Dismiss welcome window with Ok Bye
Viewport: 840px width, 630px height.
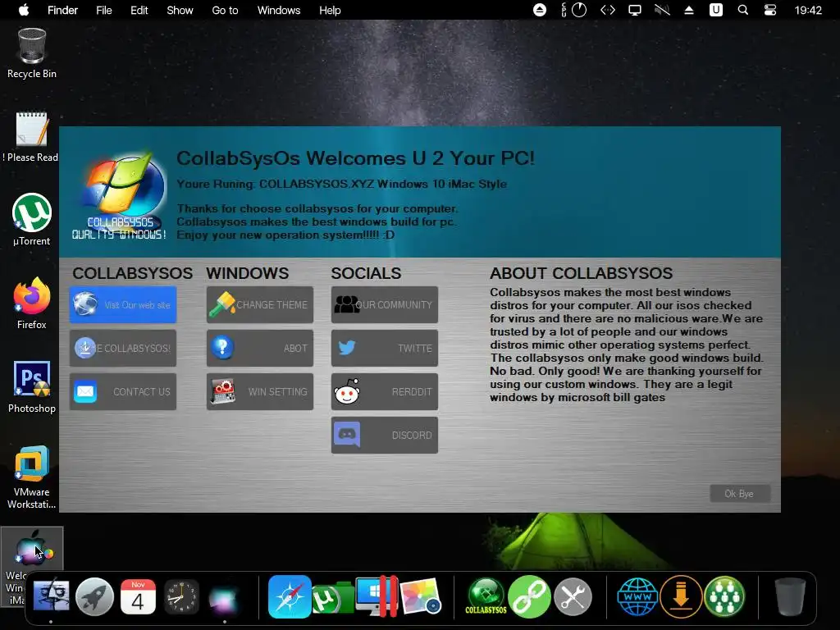click(x=740, y=493)
